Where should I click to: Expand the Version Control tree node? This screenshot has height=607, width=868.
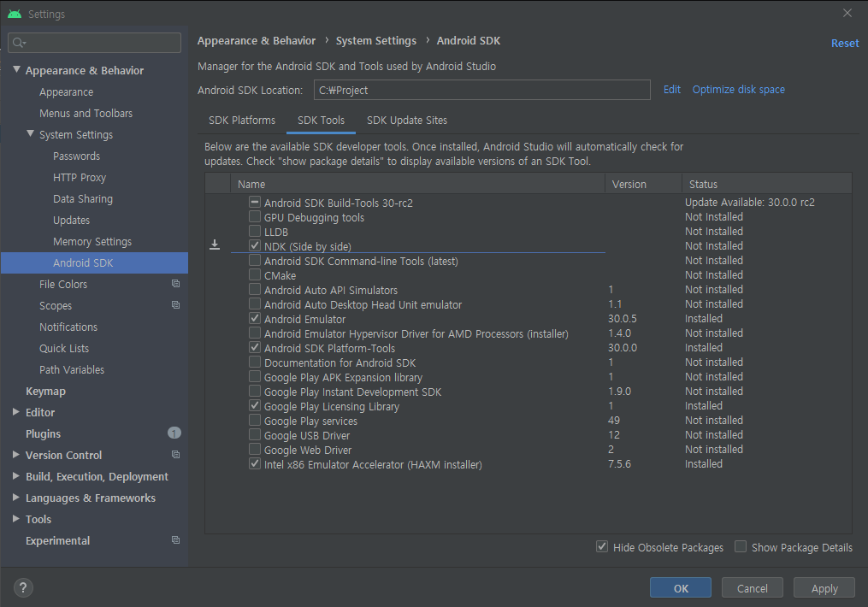(16, 454)
